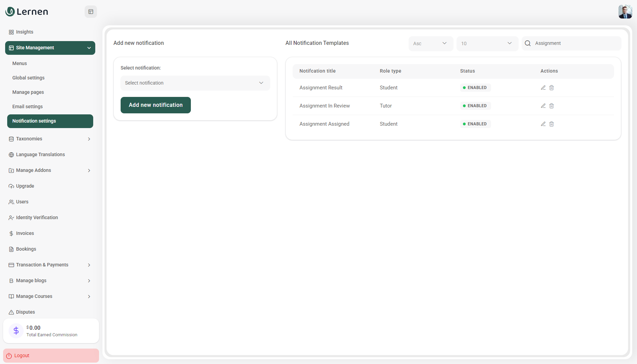This screenshot has width=637, height=364.
Task: Click the search magnifier icon
Action: pos(528,43)
